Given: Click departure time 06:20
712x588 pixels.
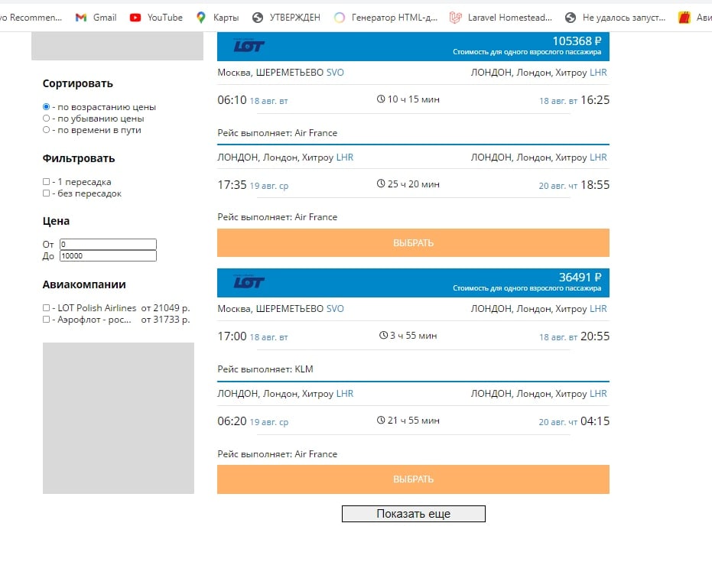Looking at the screenshot, I should (232, 421).
